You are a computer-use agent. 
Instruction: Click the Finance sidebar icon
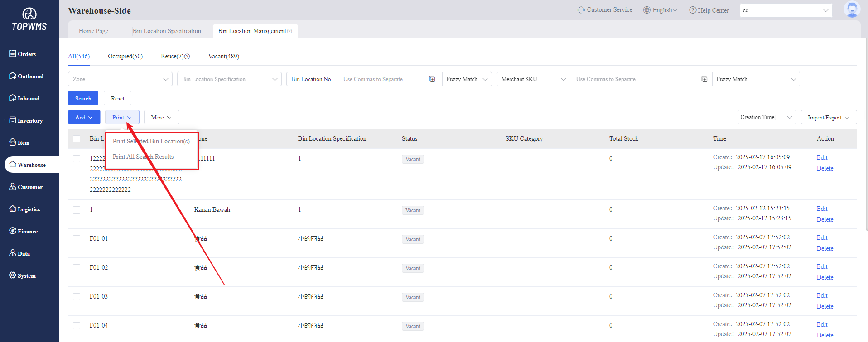(13, 231)
